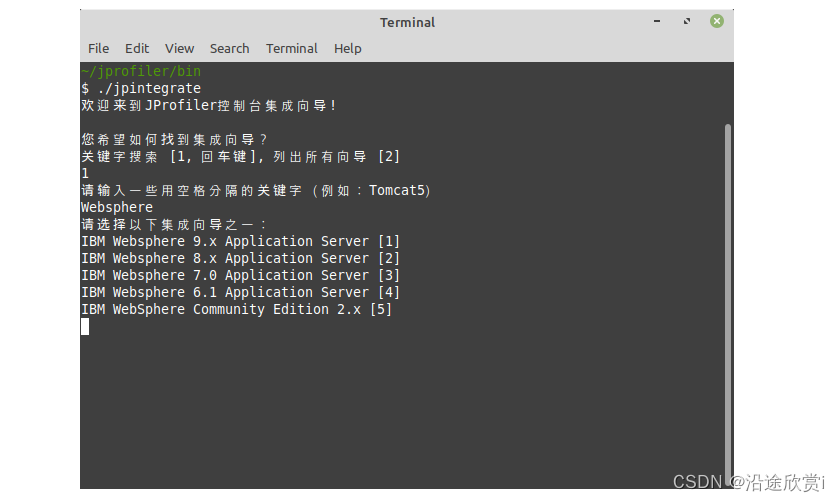Click the ./jpintegrate command line
The width and height of the screenshot is (840, 502).
pos(141,88)
